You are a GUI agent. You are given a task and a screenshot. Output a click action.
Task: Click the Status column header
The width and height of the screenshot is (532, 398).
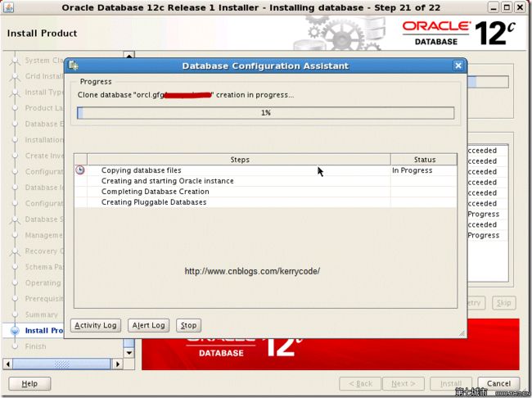tap(424, 159)
